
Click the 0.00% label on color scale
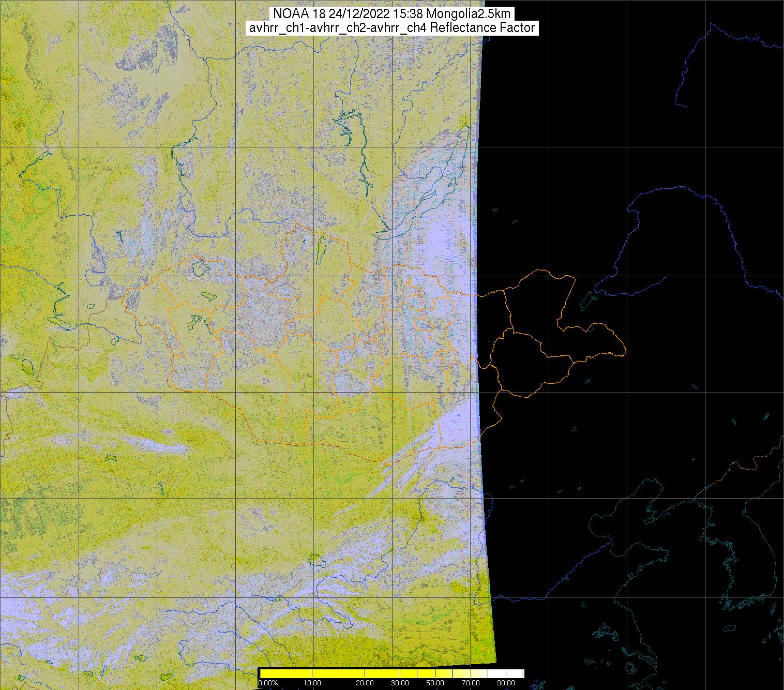(267, 683)
